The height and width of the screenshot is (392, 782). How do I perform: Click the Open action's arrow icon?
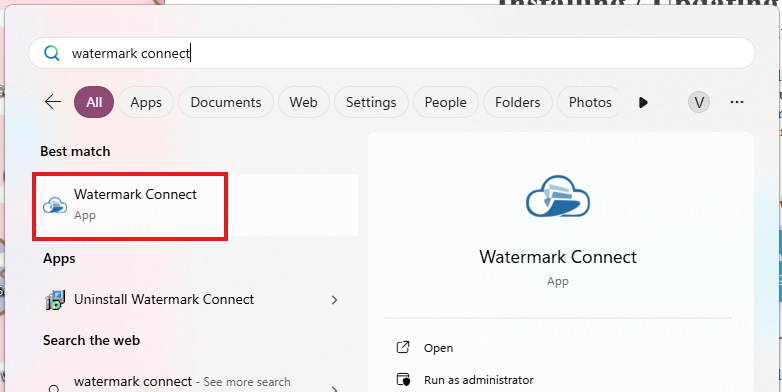pyautogui.click(x=402, y=348)
